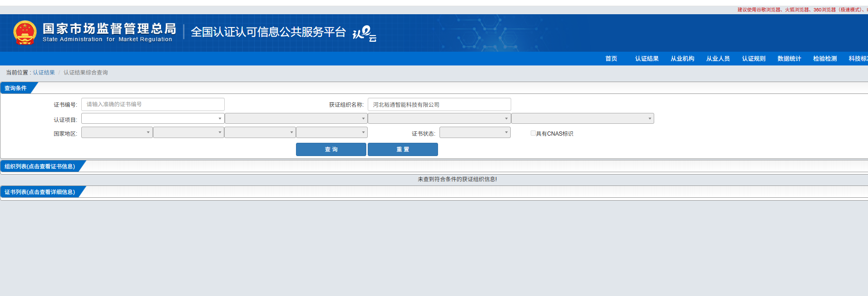Click the 认e云 logo icon
The height and width of the screenshot is (296, 868).
coord(364,33)
